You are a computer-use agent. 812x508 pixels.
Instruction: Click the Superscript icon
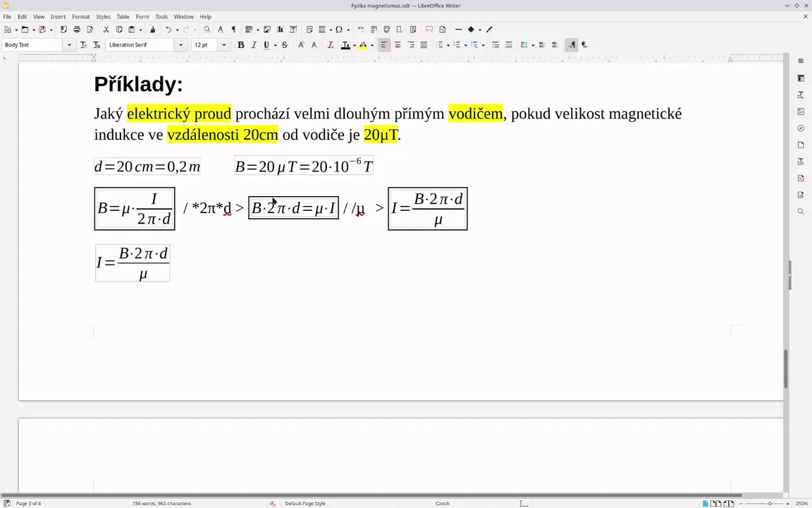tap(301, 45)
